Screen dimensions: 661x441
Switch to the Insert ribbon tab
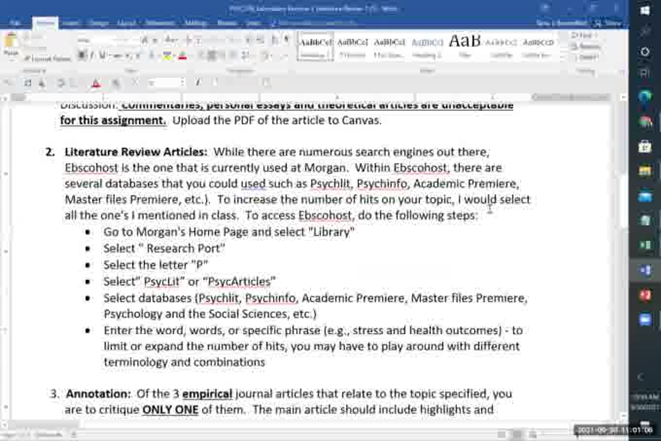[71, 22]
